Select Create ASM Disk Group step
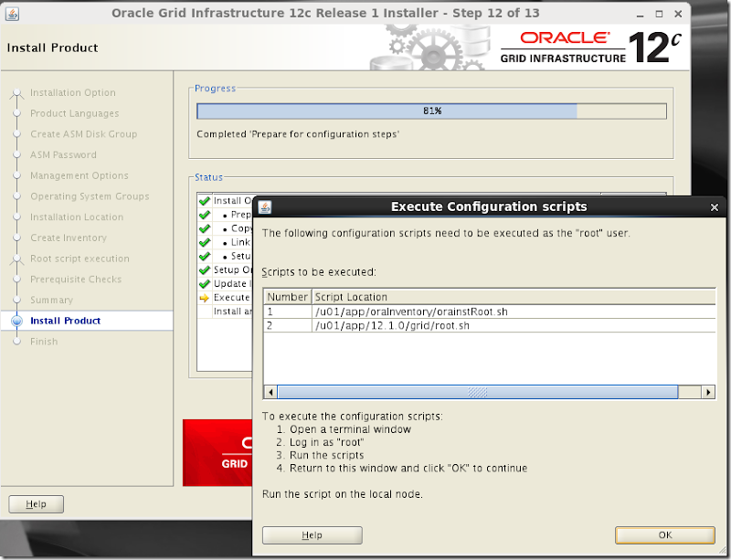Image resolution: width=731 pixels, height=560 pixels. click(x=84, y=133)
